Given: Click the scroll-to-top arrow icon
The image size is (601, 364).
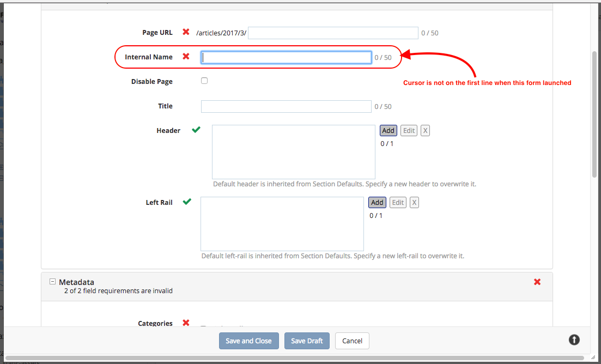Looking at the screenshot, I should pyautogui.click(x=574, y=339).
